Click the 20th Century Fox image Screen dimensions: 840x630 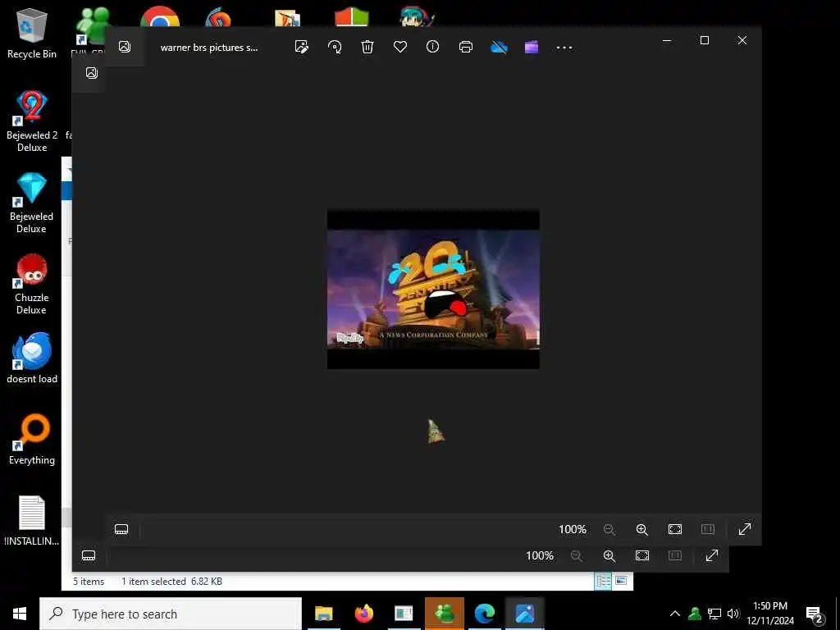pos(433,290)
